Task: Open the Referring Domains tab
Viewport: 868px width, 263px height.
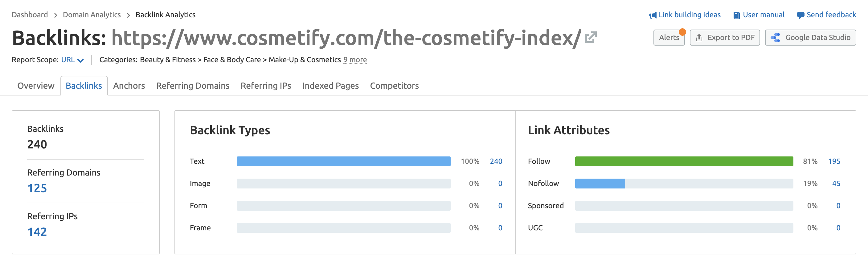Action: (x=193, y=86)
